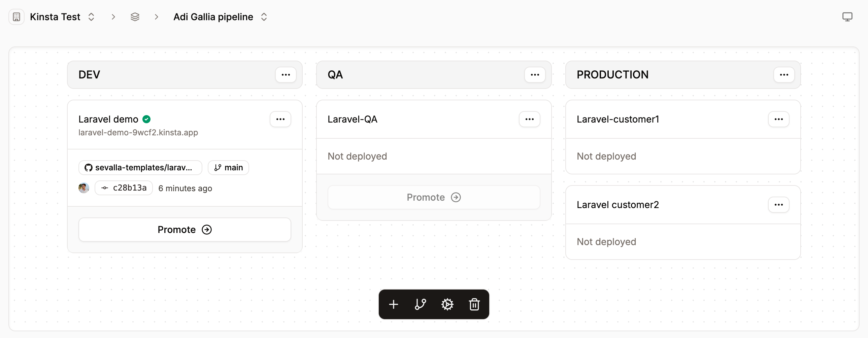Click the branch icon on the main badge
Screen dimensions: 868x338
pyautogui.click(x=218, y=167)
